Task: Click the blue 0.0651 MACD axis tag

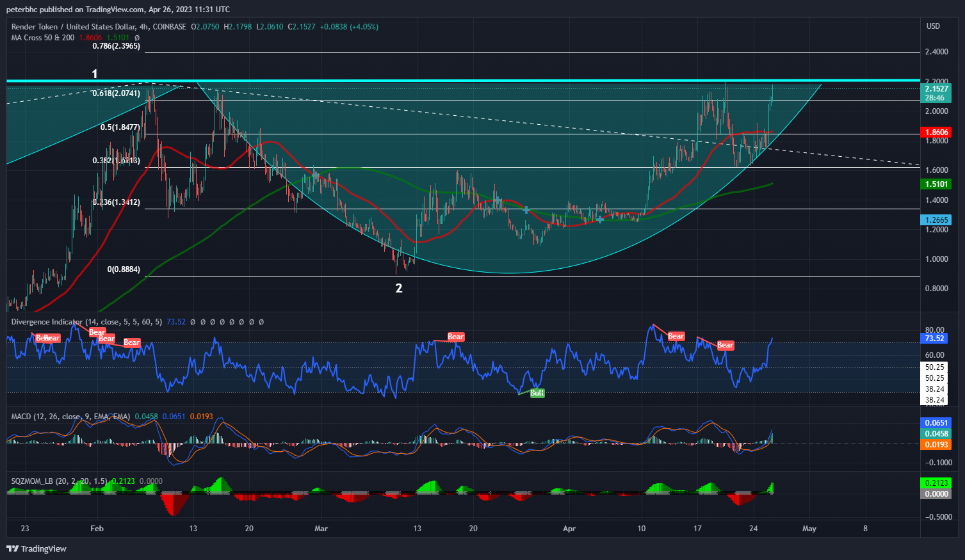Action: 936,423
